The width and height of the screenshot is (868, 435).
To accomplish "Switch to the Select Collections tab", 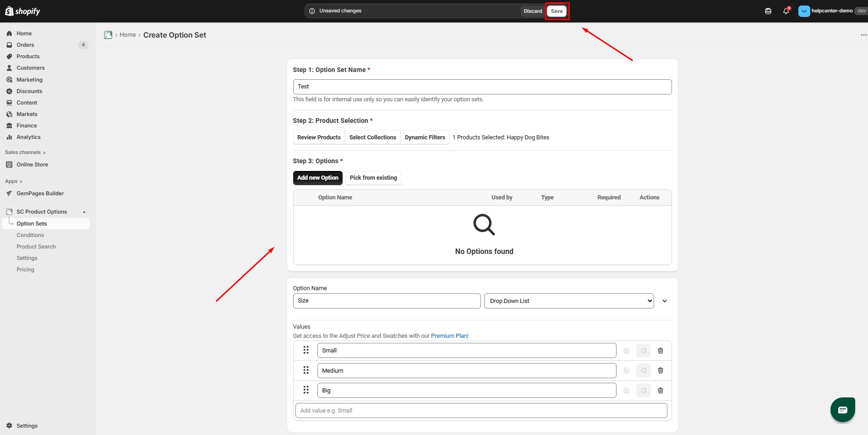I will [372, 137].
